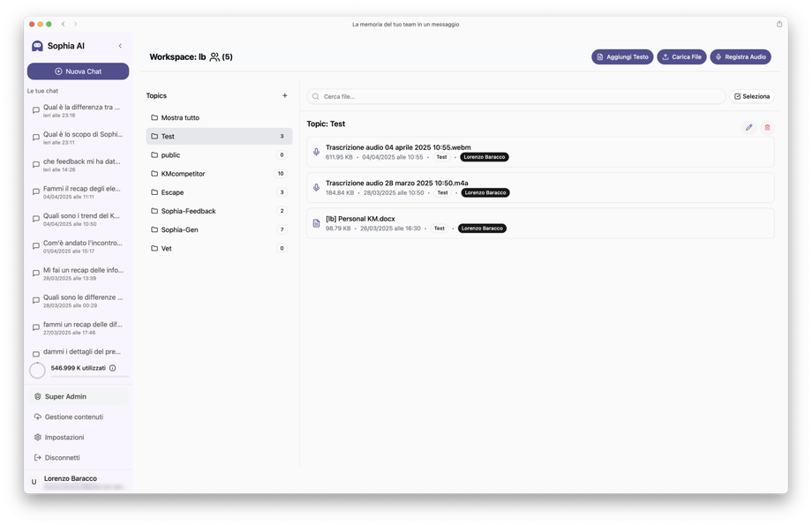Screen dimensions: 812x525
Task: Open chat 'Quali sono i trend del K...'
Action: 78,219
